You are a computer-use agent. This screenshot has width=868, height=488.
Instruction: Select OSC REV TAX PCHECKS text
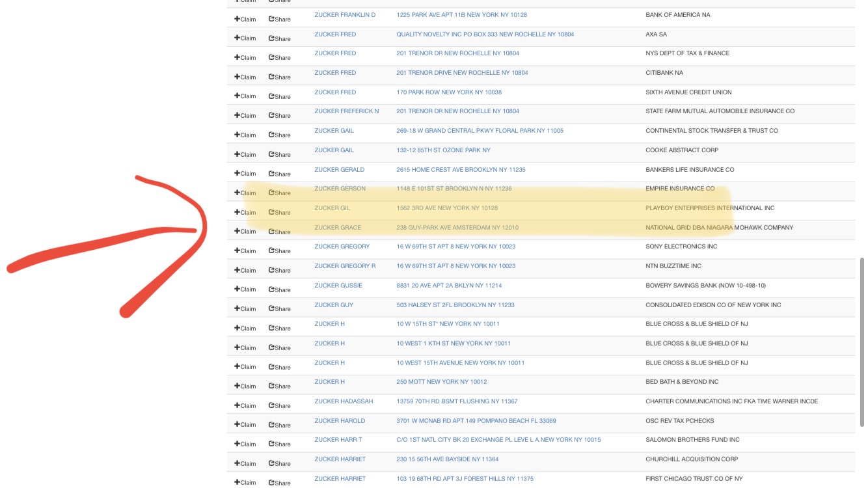click(x=679, y=421)
